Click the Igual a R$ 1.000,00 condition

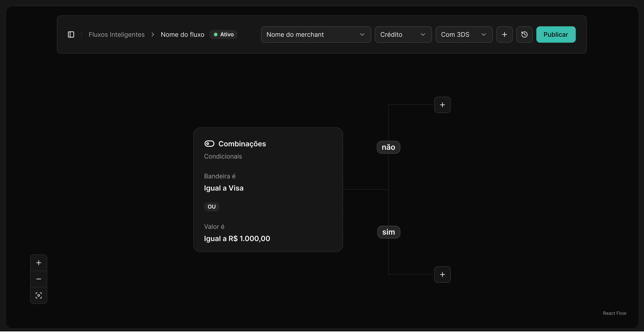tap(237, 239)
